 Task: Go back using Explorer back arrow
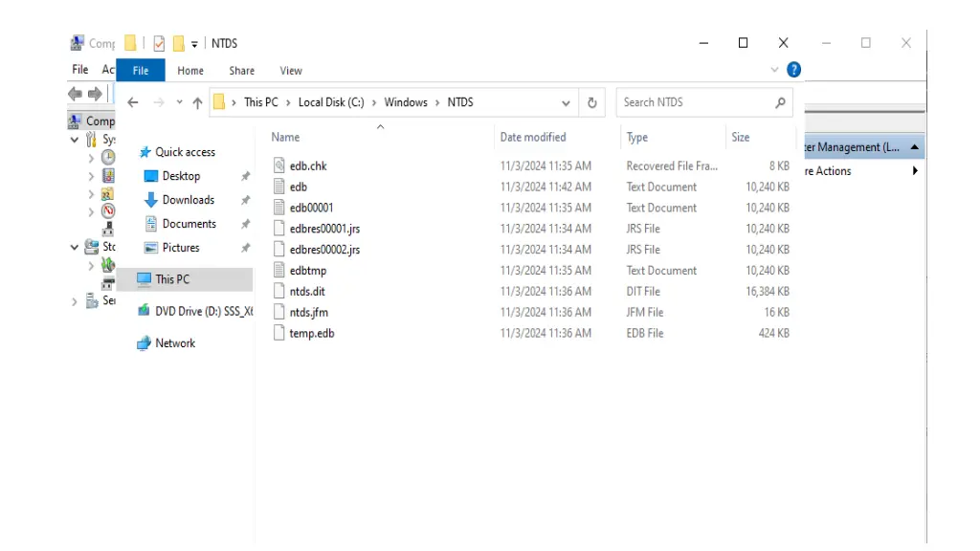tap(132, 102)
